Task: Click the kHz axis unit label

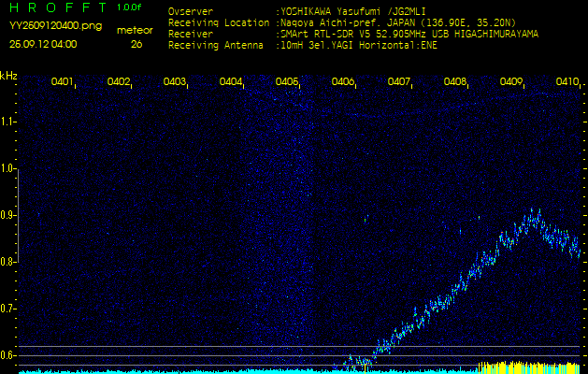Action: click(x=8, y=75)
